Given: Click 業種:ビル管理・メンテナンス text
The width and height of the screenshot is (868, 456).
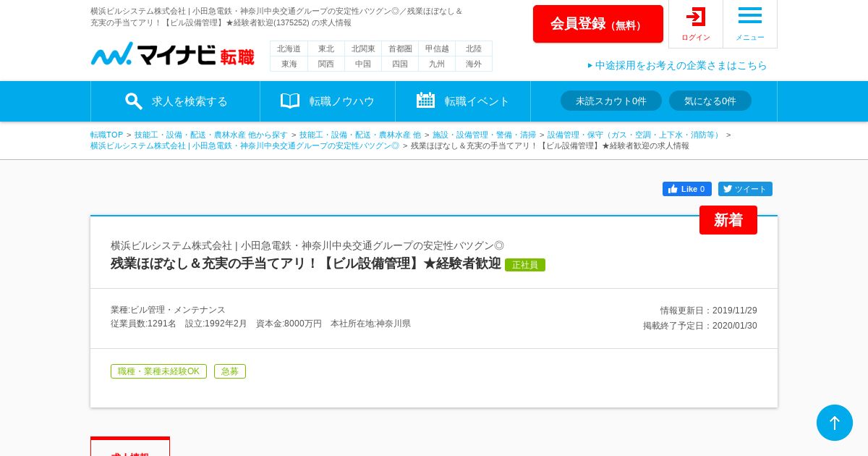Looking at the screenshot, I should tap(168, 310).
